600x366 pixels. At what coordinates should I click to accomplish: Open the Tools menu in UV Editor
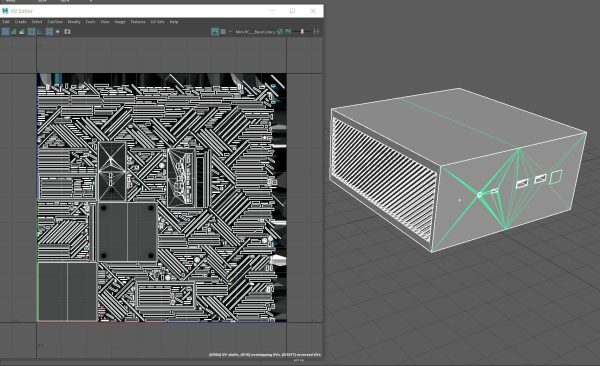(x=90, y=22)
